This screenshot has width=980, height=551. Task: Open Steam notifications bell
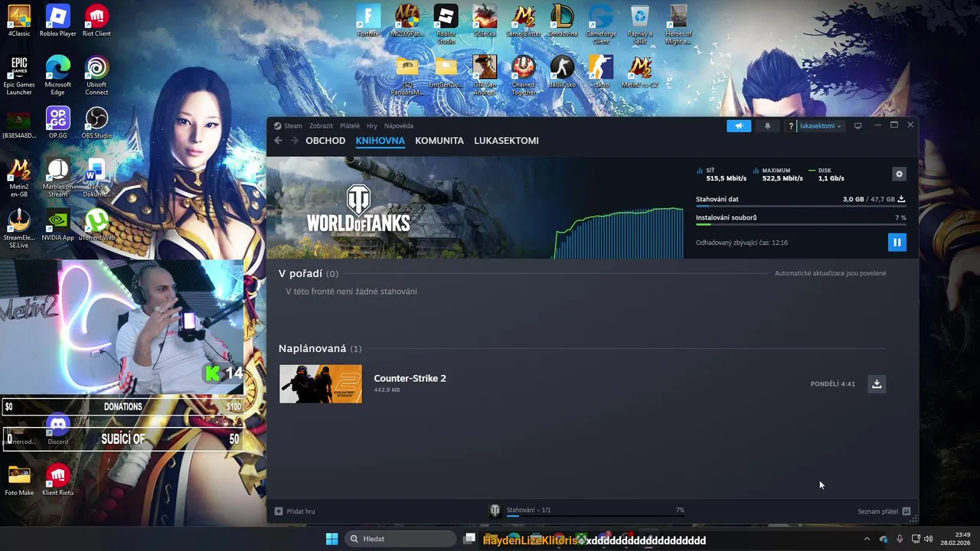767,126
